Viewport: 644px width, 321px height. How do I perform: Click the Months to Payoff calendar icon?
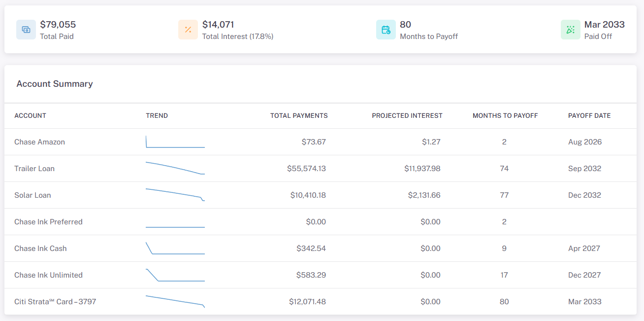[386, 30]
